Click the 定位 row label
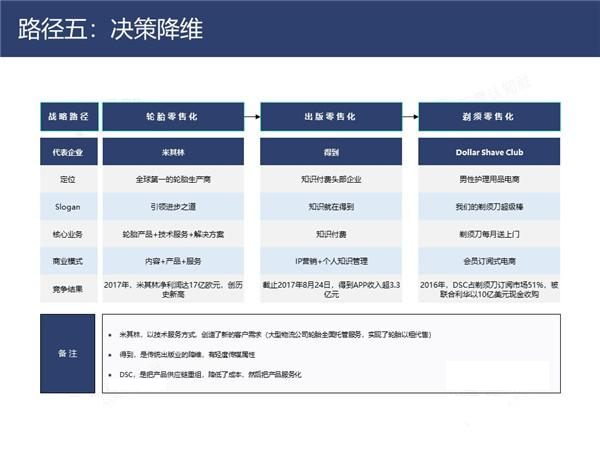This screenshot has width=600, height=450. pos(67,179)
